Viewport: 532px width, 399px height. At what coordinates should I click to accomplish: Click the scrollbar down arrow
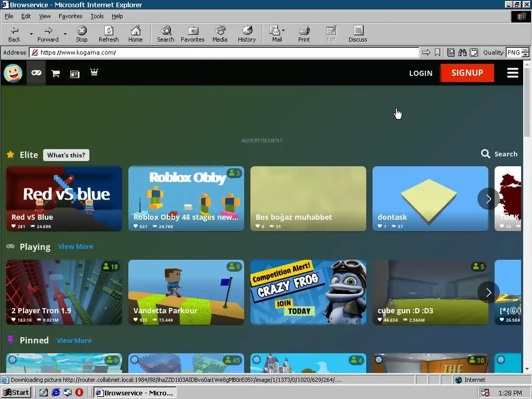coord(527,369)
